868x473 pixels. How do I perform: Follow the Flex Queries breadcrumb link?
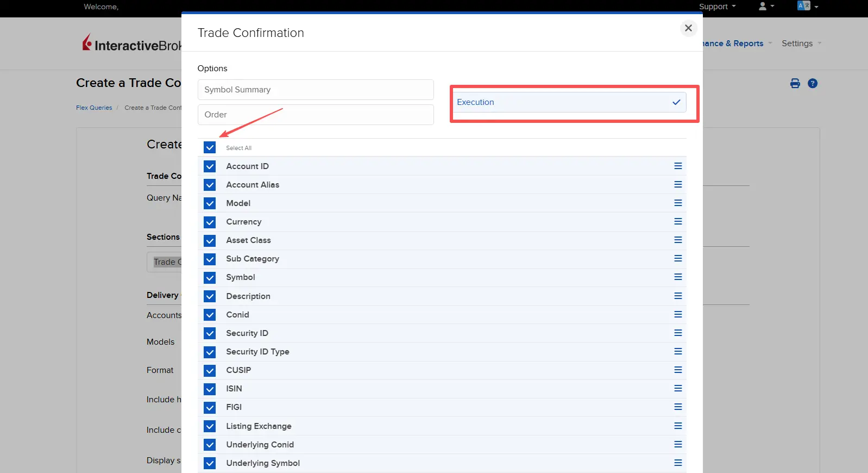pos(94,108)
